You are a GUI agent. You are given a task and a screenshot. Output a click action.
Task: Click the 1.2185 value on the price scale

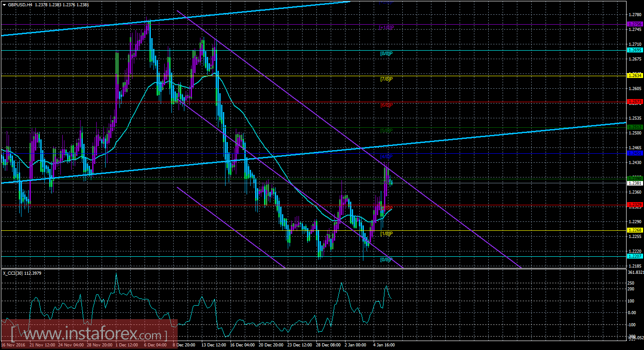tap(635, 266)
